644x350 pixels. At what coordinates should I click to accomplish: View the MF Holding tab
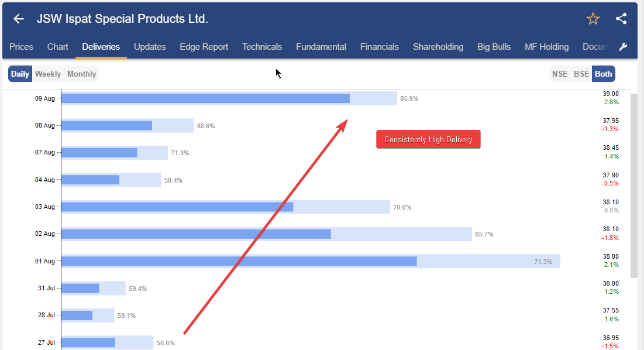(547, 47)
